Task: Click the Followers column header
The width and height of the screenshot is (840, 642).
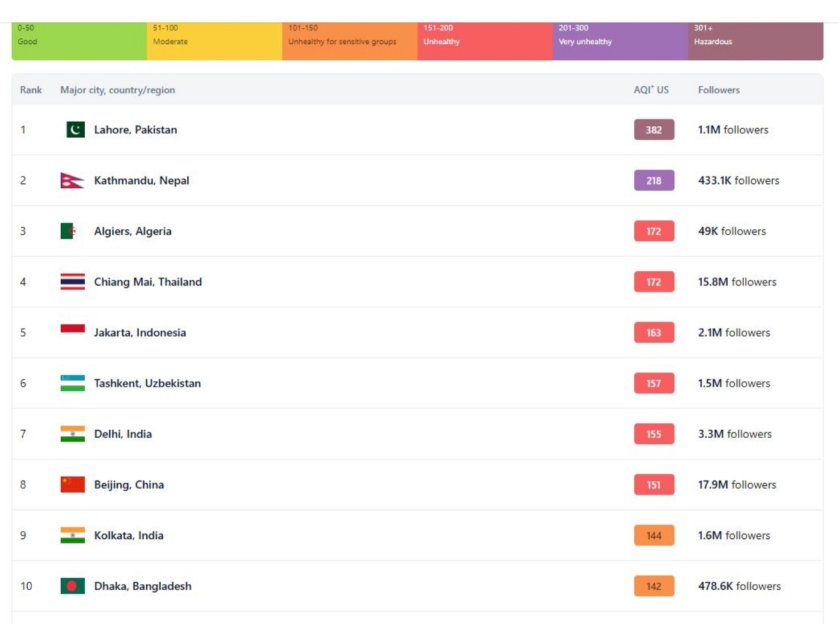Action: tap(718, 90)
